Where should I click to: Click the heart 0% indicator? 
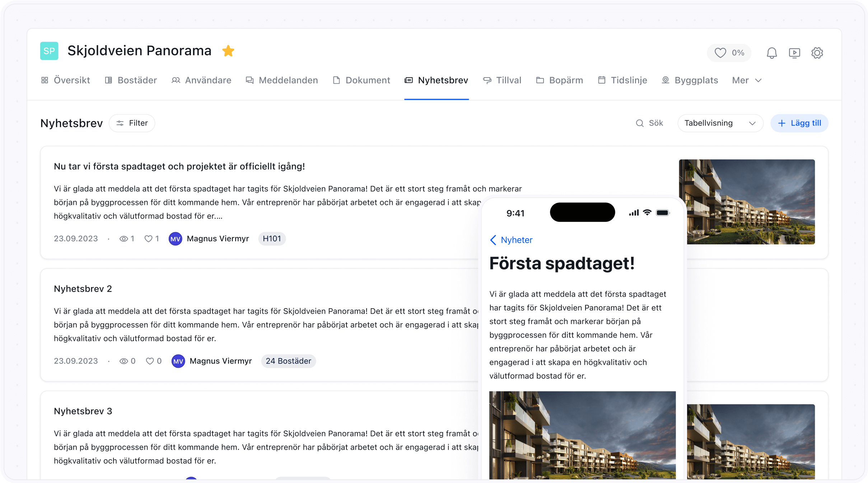(729, 53)
